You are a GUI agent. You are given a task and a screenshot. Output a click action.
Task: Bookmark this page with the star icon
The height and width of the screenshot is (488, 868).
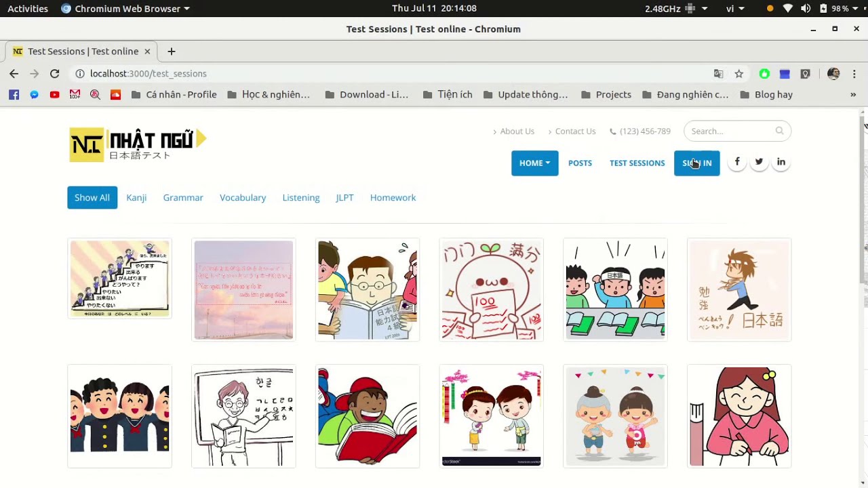point(739,73)
